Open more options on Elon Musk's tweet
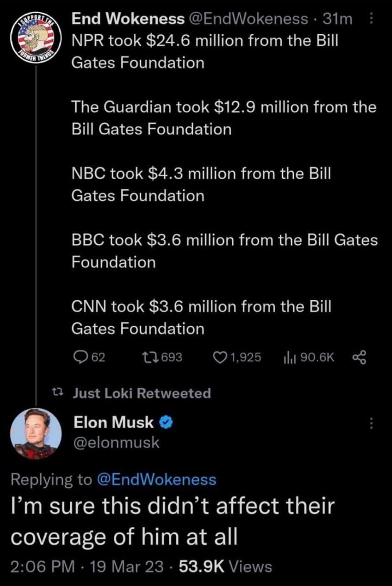This screenshot has width=392, height=586. pos(370,424)
